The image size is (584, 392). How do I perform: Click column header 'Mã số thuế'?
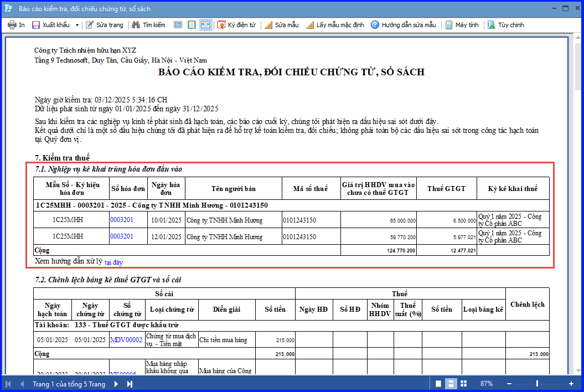coord(311,189)
